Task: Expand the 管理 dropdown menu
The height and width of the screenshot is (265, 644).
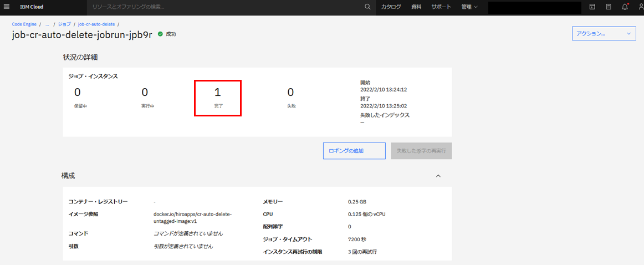Action: [469, 7]
